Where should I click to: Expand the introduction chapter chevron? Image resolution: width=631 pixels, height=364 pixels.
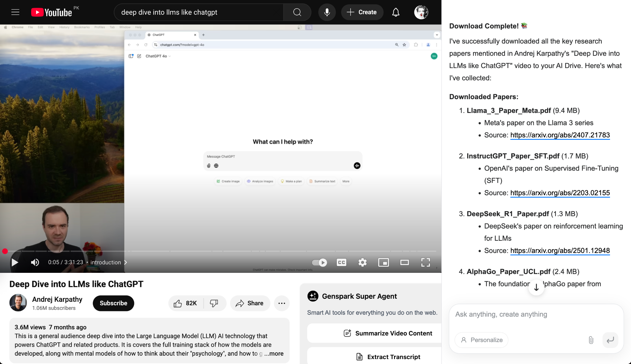[x=125, y=262]
